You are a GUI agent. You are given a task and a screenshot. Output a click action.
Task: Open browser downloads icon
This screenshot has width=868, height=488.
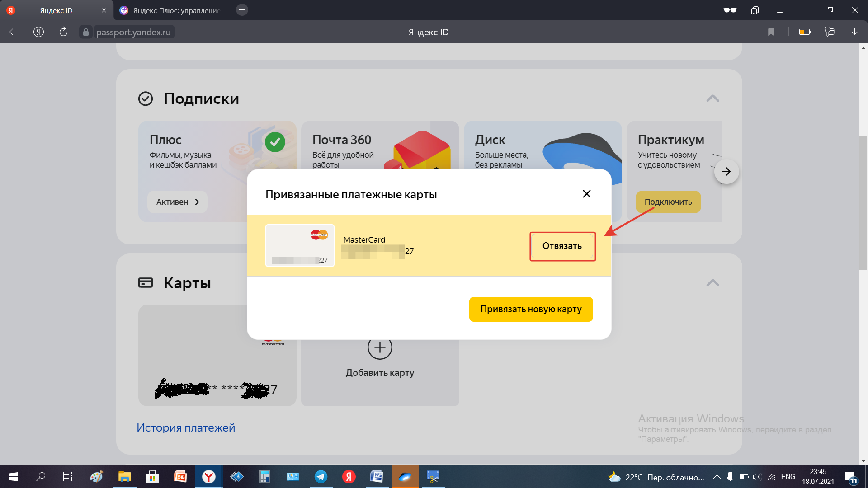[x=854, y=32]
